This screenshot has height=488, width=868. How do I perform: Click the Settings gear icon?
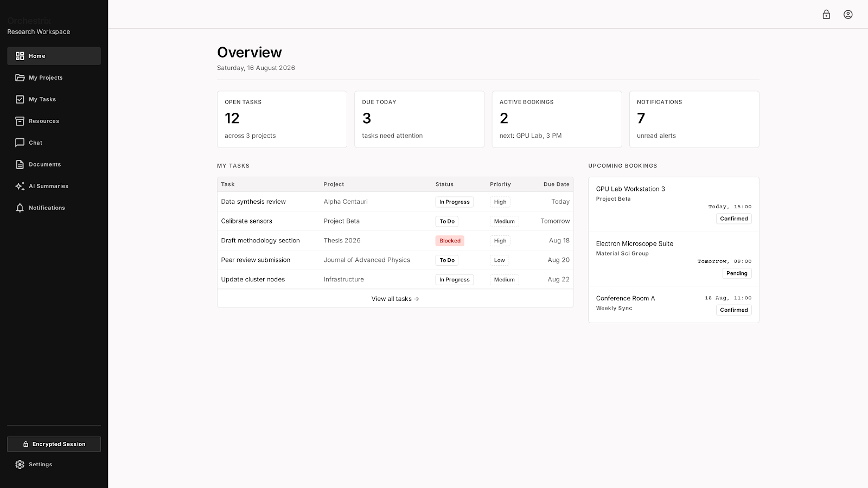click(x=20, y=465)
